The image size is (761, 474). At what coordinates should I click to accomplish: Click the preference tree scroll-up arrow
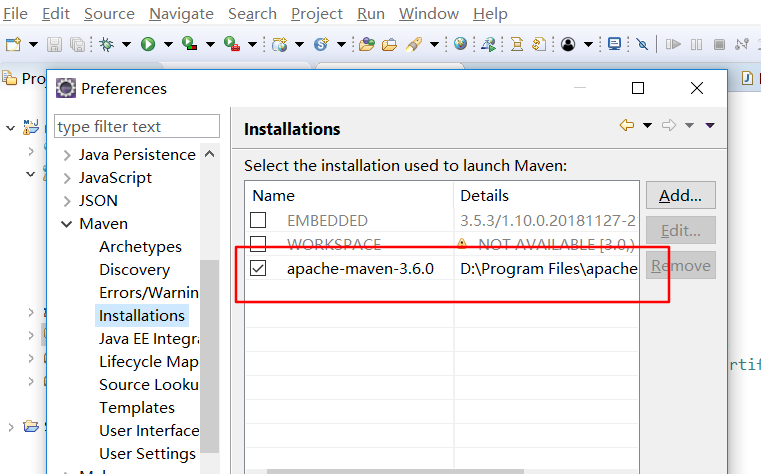tap(210, 154)
